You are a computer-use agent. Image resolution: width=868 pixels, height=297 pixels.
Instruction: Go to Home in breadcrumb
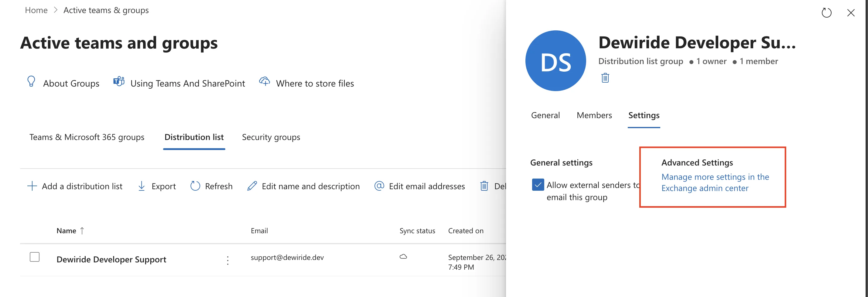[x=36, y=10]
